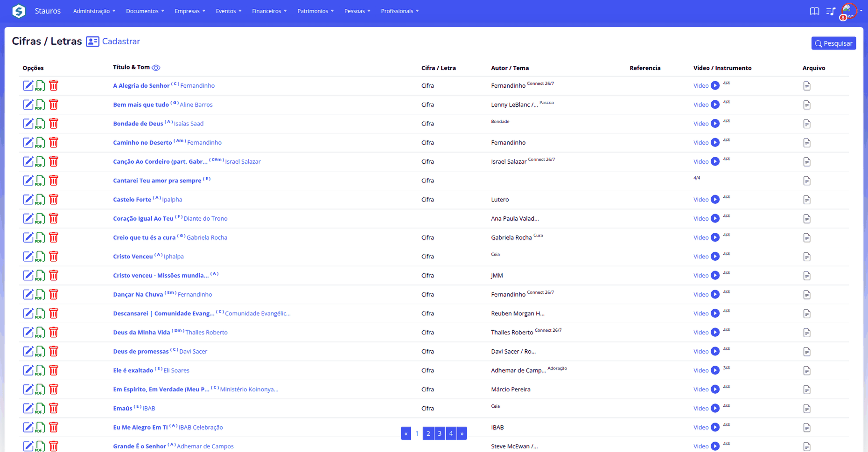Edit the Castelo Forte row
The height and width of the screenshot is (452, 868).
point(28,199)
